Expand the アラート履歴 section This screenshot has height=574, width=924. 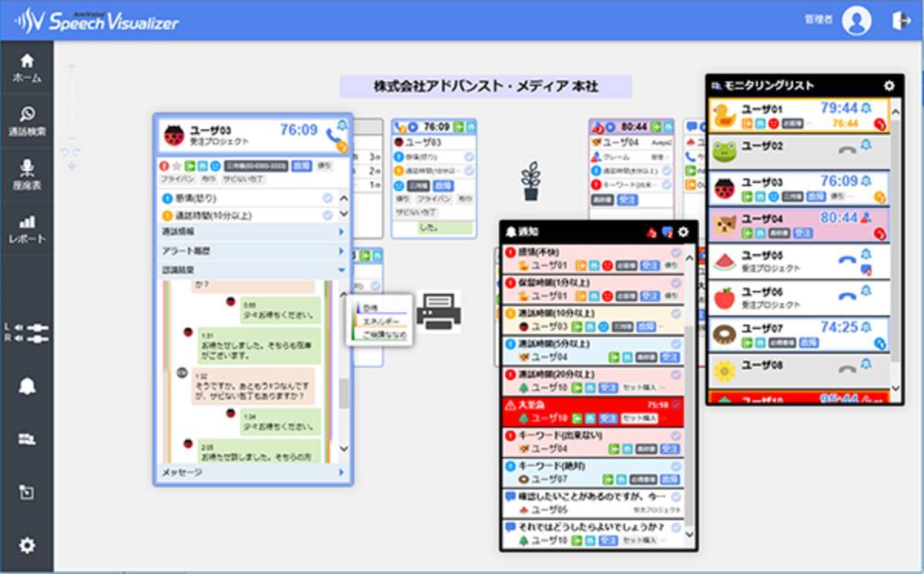[254, 251]
